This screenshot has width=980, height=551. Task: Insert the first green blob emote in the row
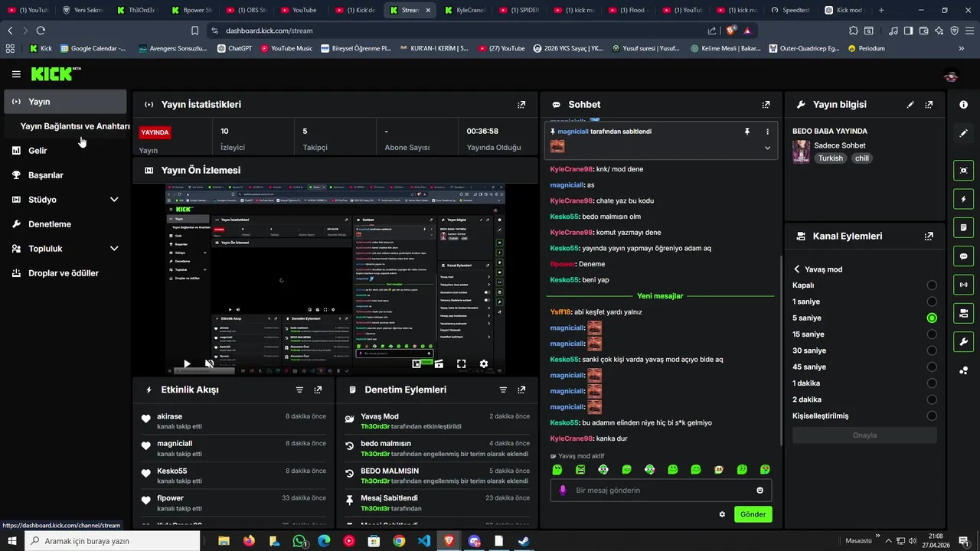click(557, 469)
